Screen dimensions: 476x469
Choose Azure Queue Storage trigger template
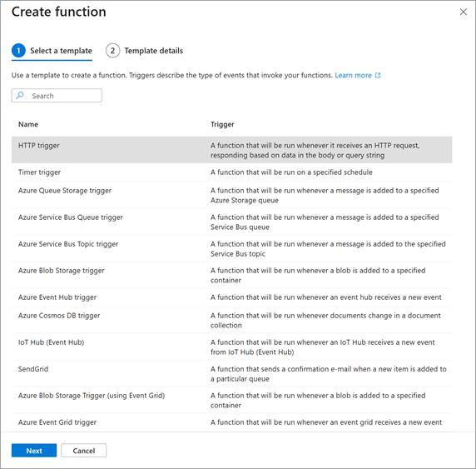coord(231,195)
